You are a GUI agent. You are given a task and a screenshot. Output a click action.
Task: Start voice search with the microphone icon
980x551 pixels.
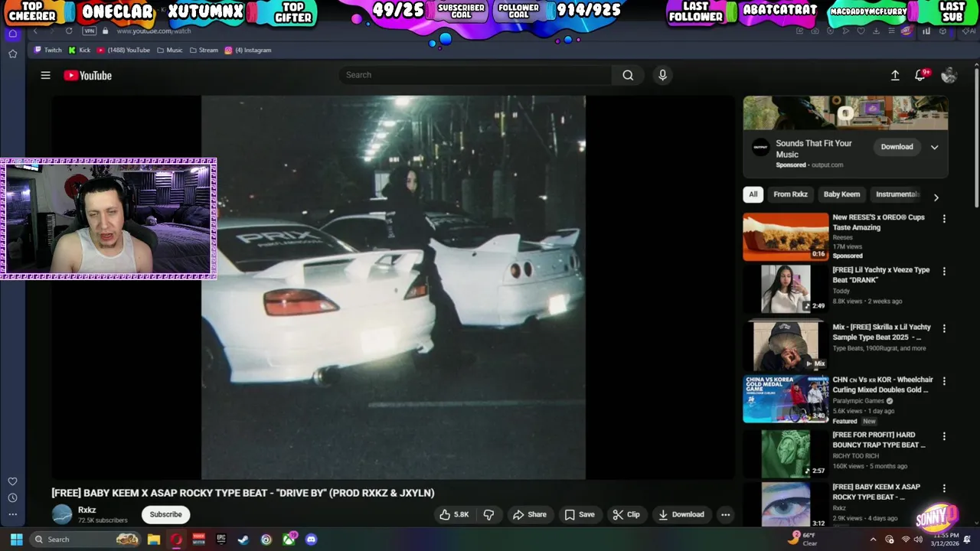pos(662,75)
